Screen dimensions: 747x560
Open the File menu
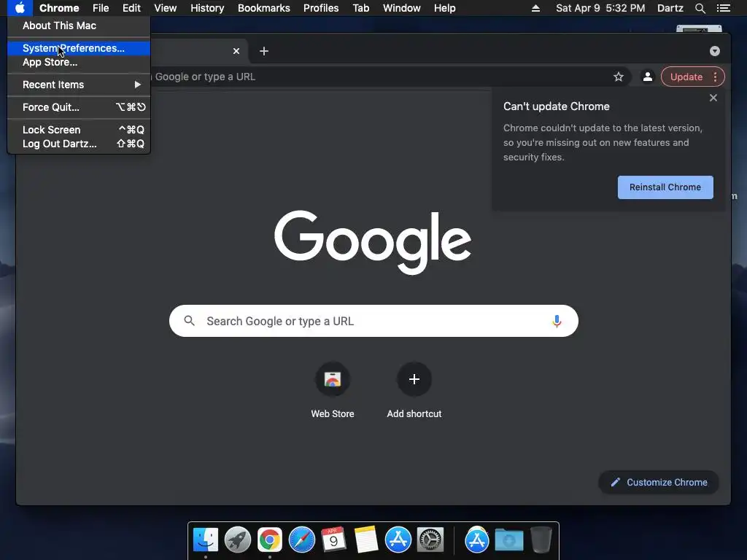[x=101, y=8]
